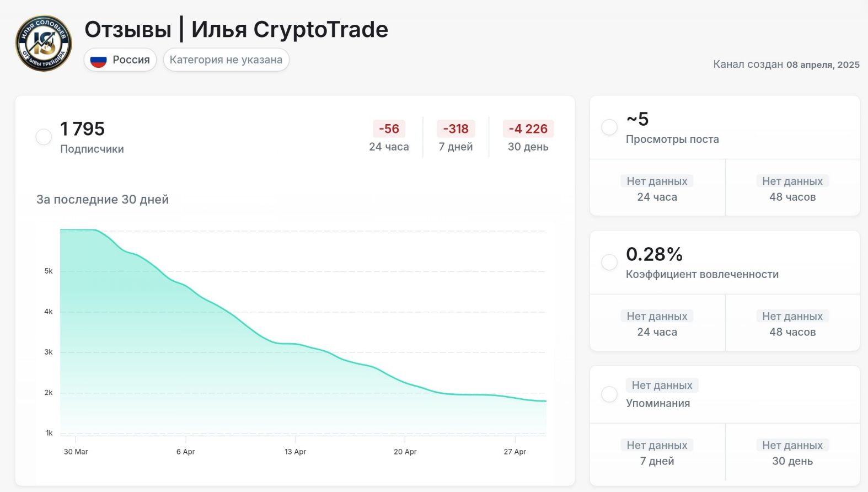Click the channel title 'Отзывы | Илья CryptoTrade'
Image resolution: width=868 pixels, height=492 pixels.
point(236,29)
